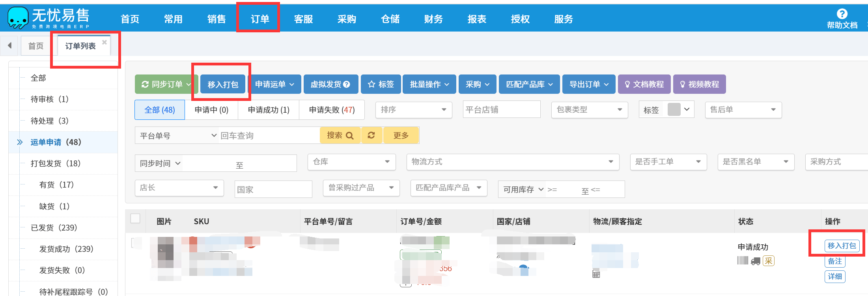The image size is (868, 296).
Task: Click the 搜索 magnifier button
Action: [x=340, y=135]
